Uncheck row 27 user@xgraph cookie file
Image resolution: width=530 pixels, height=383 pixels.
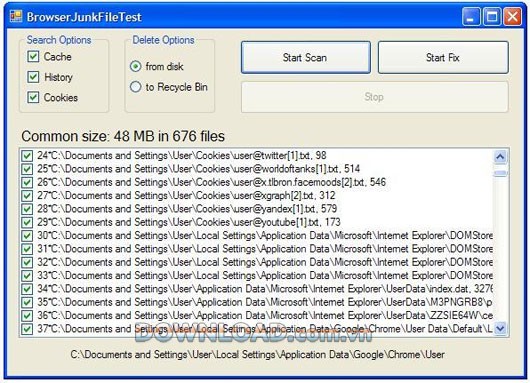[x=27, y=196]
